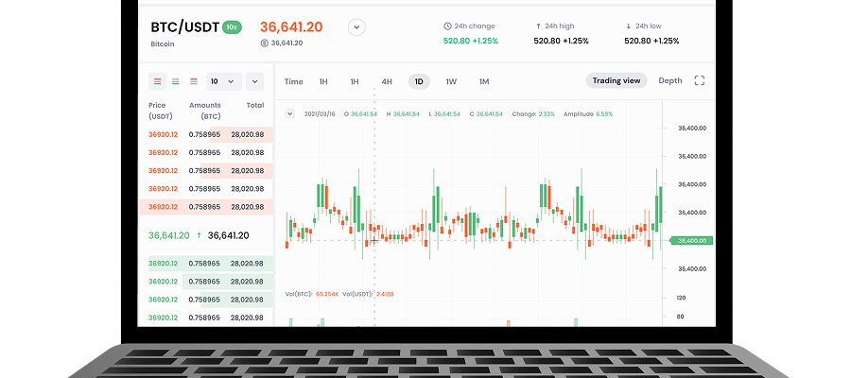Screen dimensions: 868x378
Task: Click the clock icon beside 24h change
Action: coord(447,26)
